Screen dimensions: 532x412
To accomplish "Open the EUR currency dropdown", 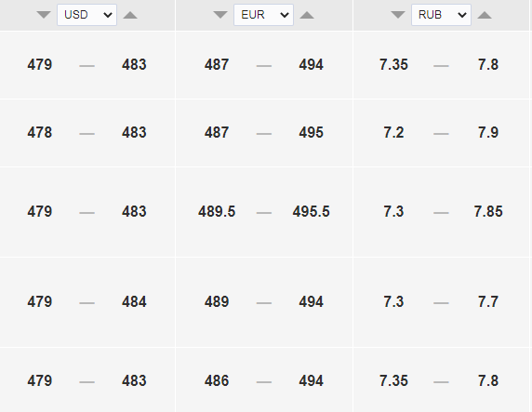I will (263, 15).
